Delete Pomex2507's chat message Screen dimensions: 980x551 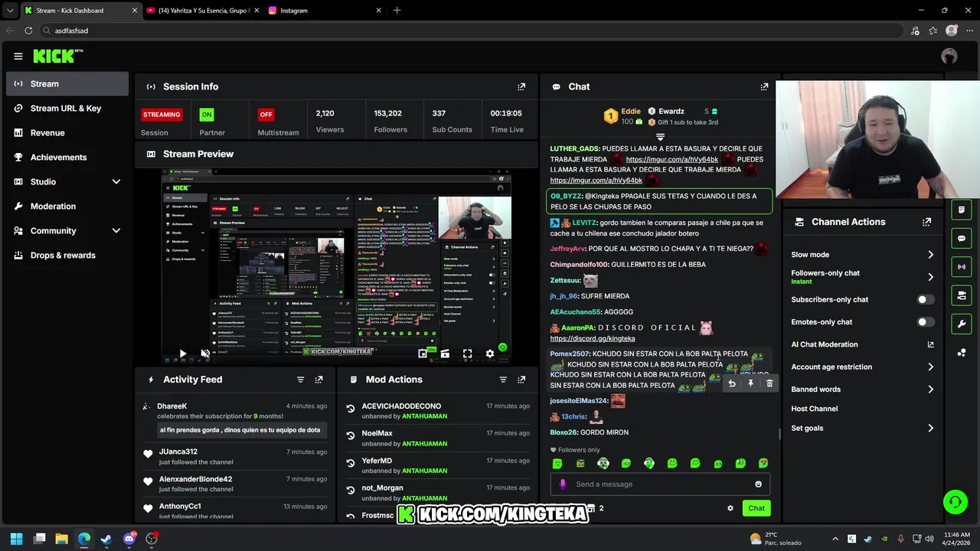click(x=769, y=383)
